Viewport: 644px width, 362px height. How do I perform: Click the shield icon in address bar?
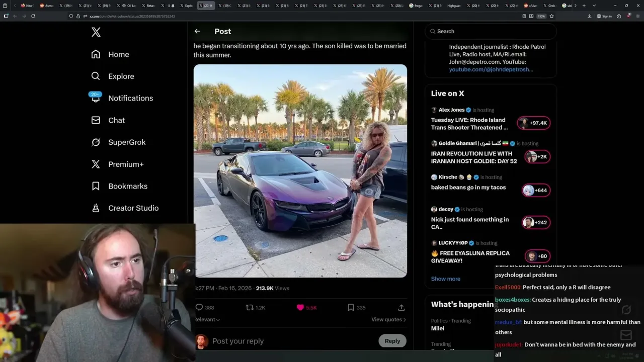click(71, 16)
